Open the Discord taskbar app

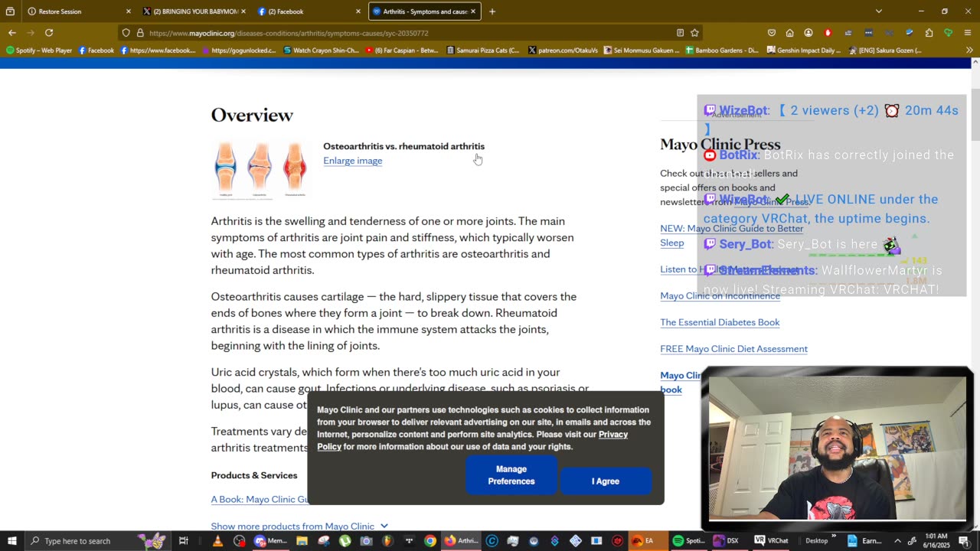(x=272, y=541)
